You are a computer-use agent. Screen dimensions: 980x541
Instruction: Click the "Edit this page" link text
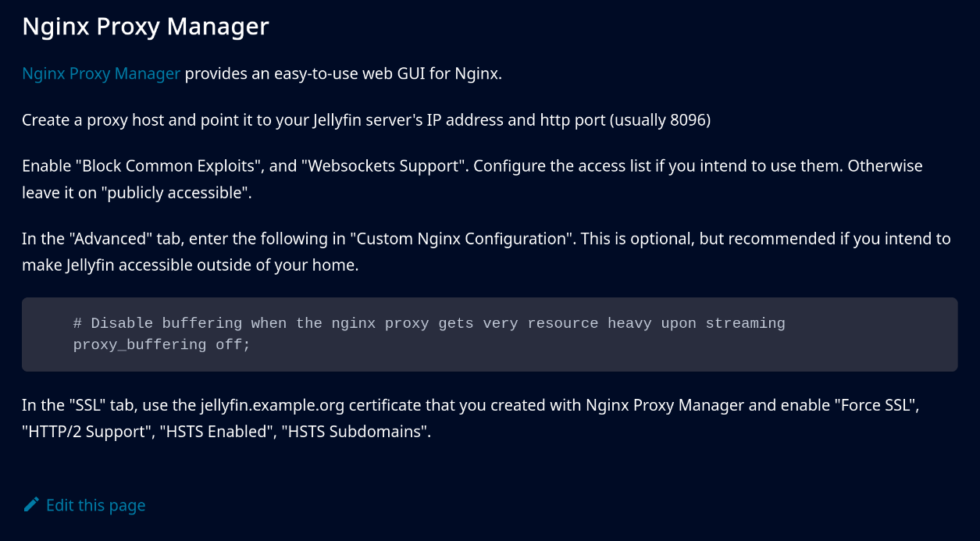coord(95,505)
